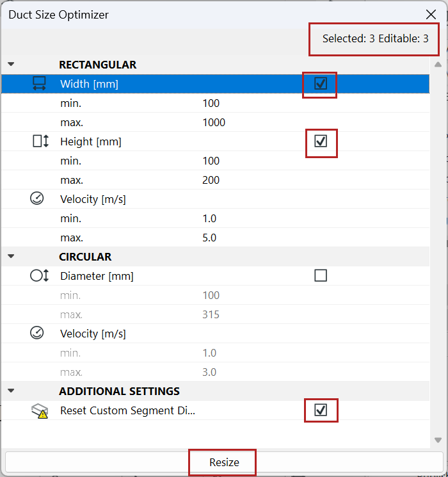Click the circular Velocity gauge icon
This screenshot has width=448, height=477.
tap(37, 334)
